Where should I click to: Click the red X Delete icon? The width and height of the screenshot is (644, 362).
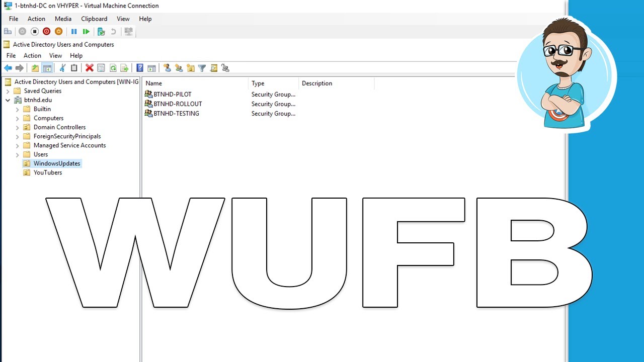(90, 68)
